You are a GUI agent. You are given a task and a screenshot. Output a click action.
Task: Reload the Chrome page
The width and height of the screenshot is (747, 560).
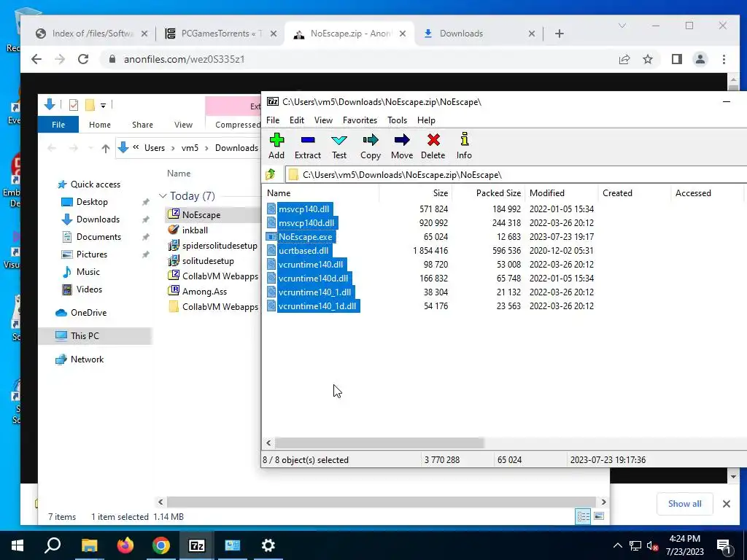[x=83, y=59]
